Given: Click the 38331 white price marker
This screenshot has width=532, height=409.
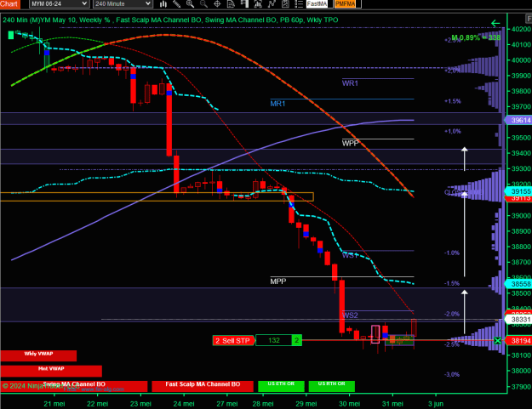Looking at the screenshot, I should (x=518, y=320).
